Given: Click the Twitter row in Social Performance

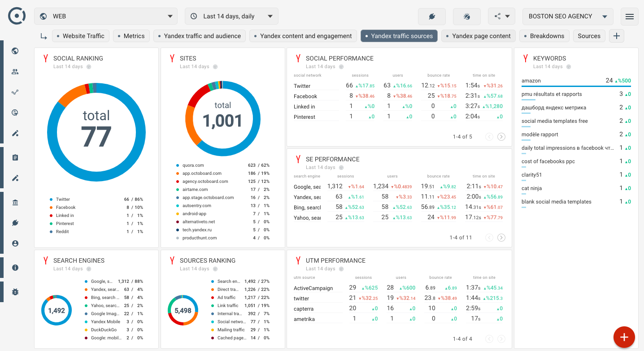Looking at the screenshot, I should 399,86.
